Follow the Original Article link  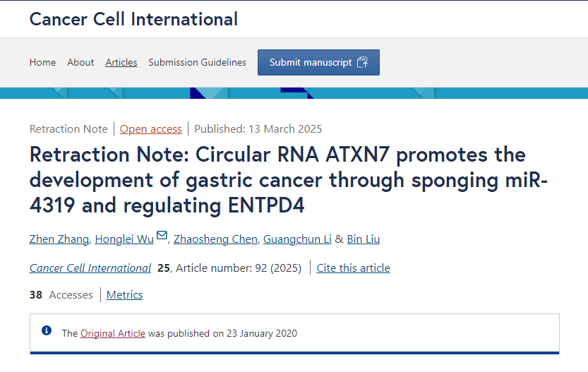(x=112, y=333)
